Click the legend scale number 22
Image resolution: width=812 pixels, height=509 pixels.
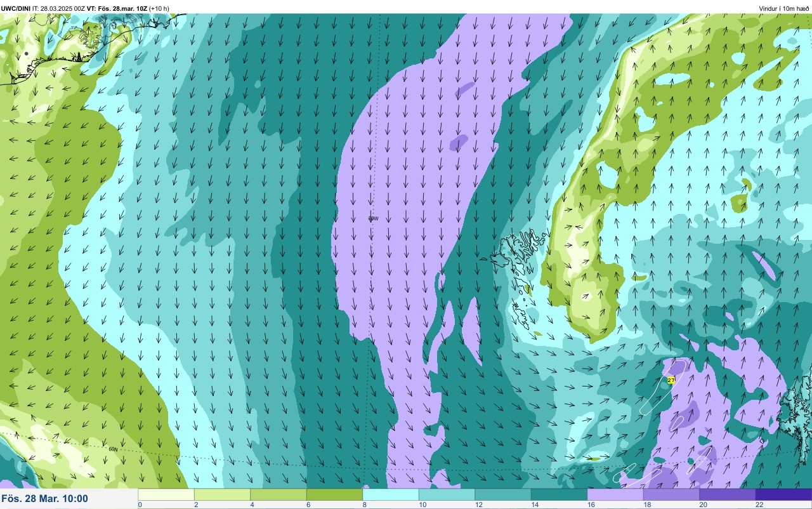759,505
